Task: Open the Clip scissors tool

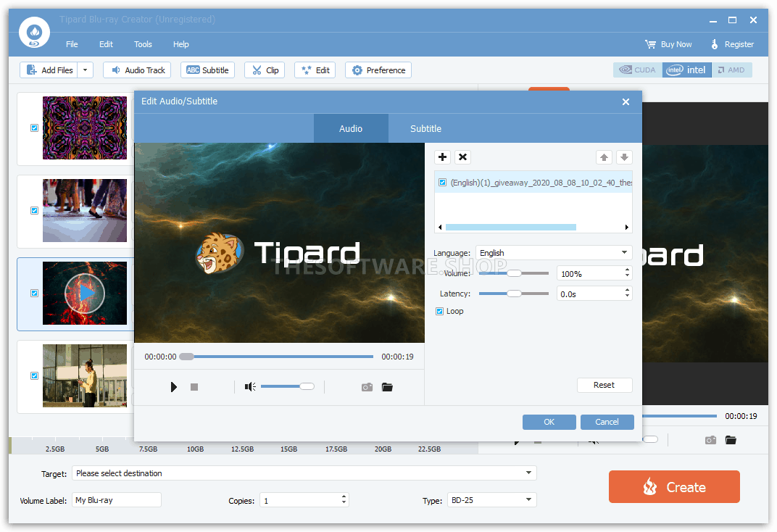Action: 265,70
